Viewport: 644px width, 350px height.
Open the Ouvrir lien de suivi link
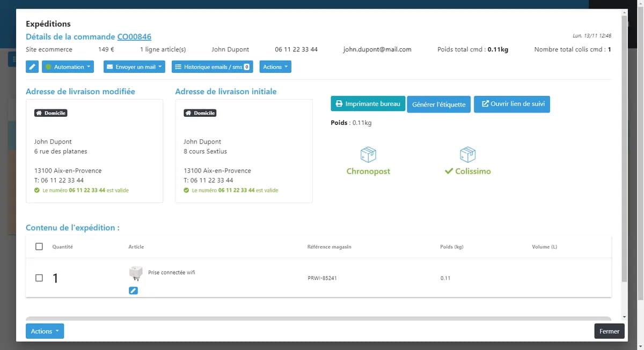(512, 104)
